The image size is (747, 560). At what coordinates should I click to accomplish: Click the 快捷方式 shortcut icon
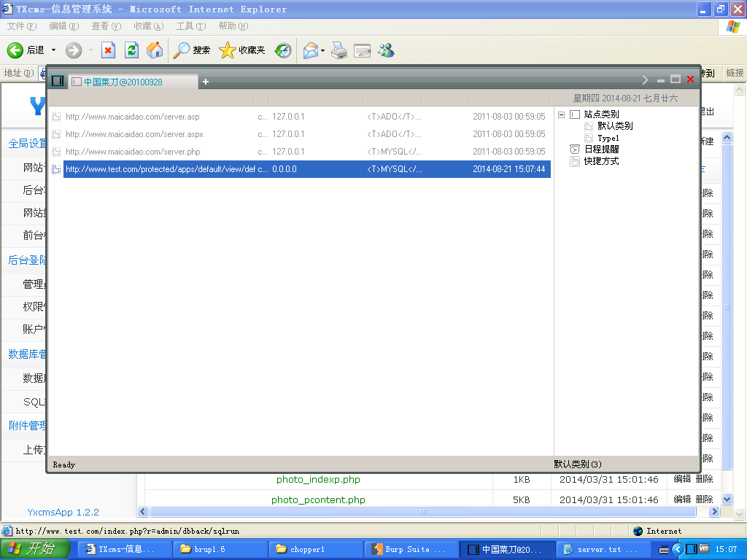[575, 161]
